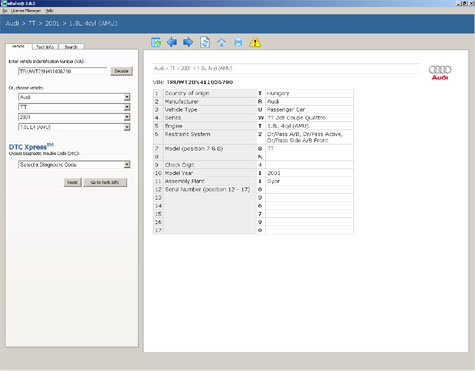Click the table-of-contents toolbar icon with green arrow
The width and height of the screenshot is (475, 371).
(156, 42)
